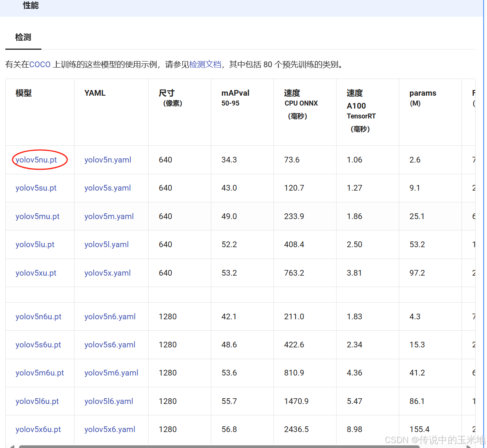
Task: Click the horizontal table scrollbar
Action: coord(219,446)
